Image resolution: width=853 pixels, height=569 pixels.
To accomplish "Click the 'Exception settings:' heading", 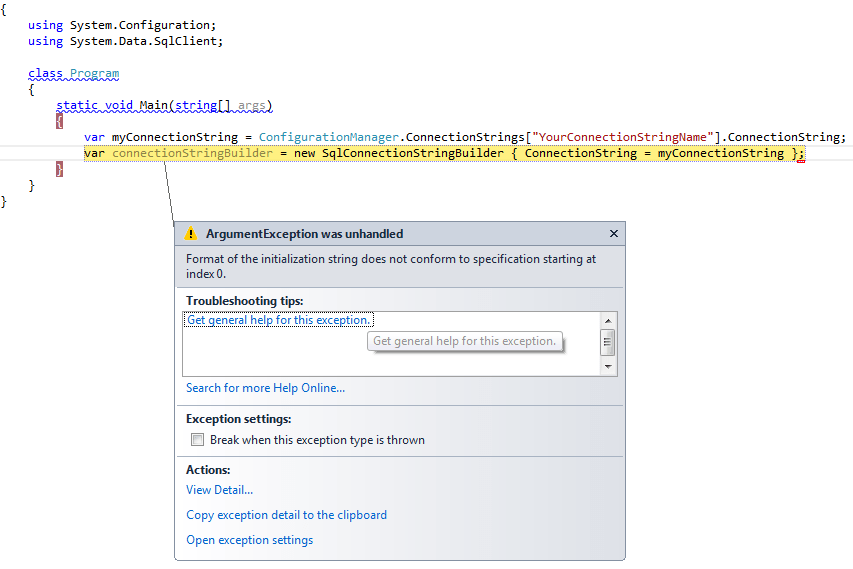I will [238, 419].
